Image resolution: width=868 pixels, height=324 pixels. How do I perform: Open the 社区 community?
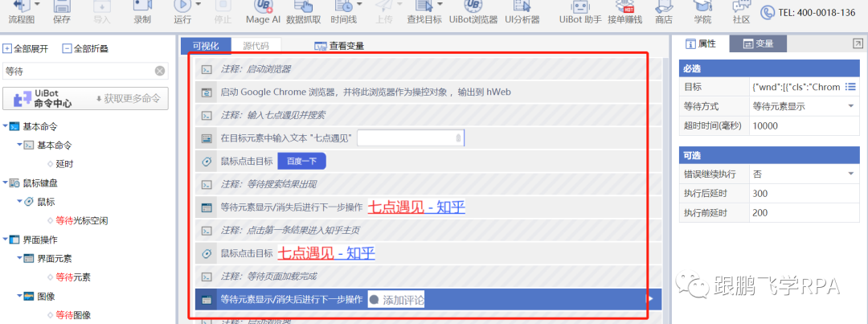click(741, 12)
